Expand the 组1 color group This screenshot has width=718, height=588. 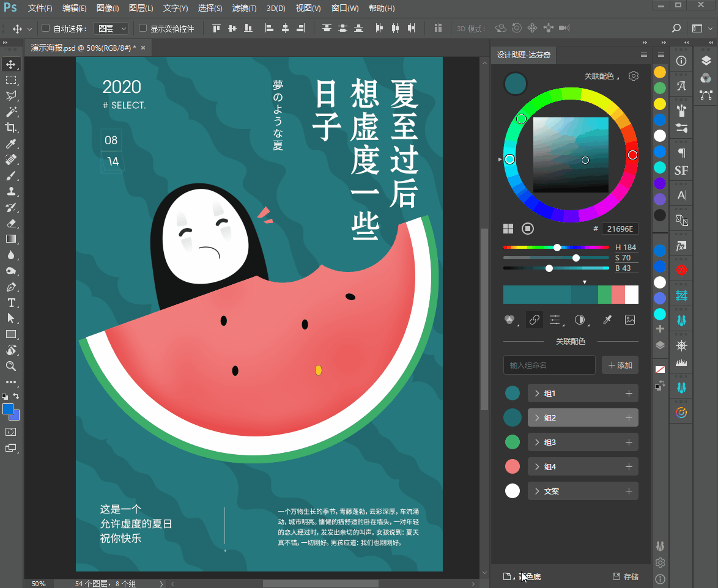[537, 394]
